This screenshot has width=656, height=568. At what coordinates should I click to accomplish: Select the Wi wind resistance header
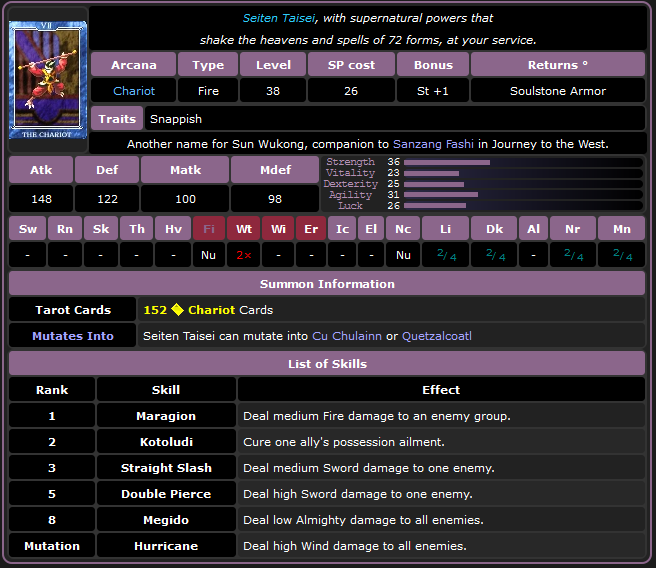(x=278, y=229)
